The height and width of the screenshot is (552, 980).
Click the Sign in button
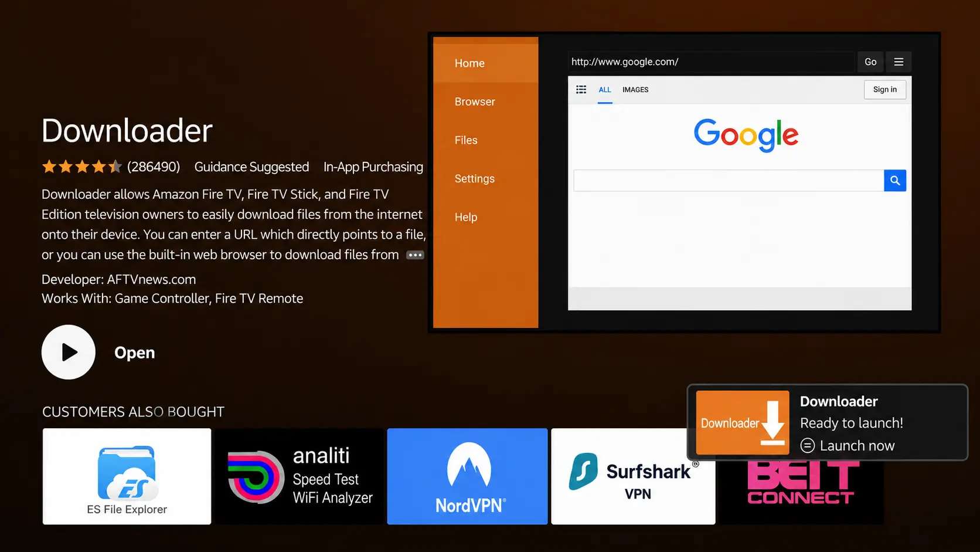885,90
